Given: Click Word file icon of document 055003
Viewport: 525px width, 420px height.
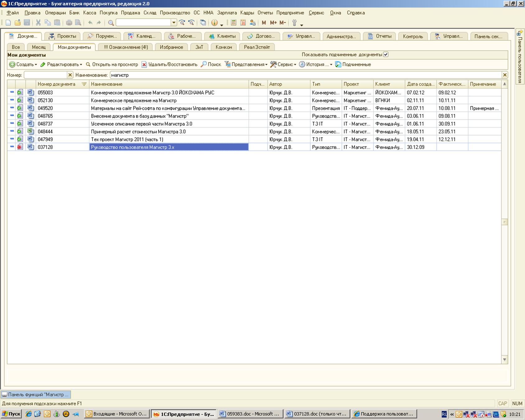Looking at the screenshot, I should click(30, 92).
